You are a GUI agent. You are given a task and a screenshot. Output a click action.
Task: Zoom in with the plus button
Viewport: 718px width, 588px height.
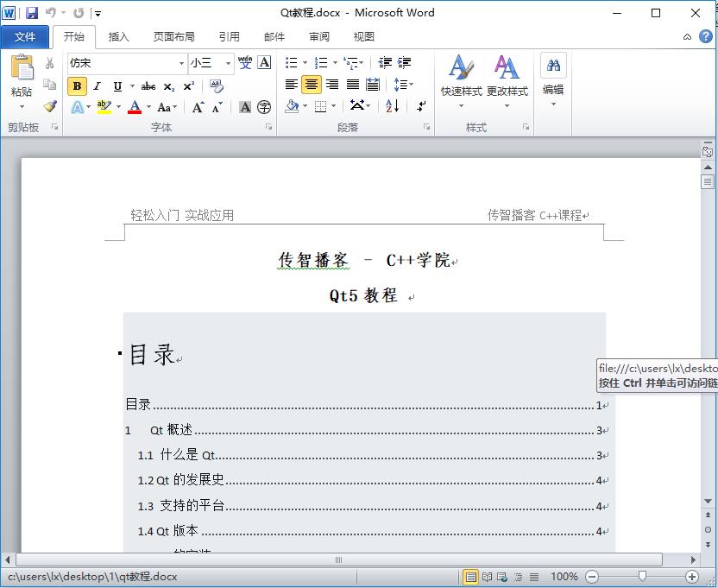click(691, 577)
